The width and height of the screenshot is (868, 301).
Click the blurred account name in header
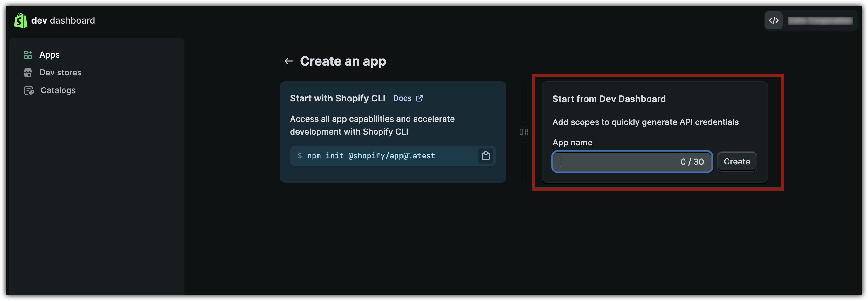[820, 21]
